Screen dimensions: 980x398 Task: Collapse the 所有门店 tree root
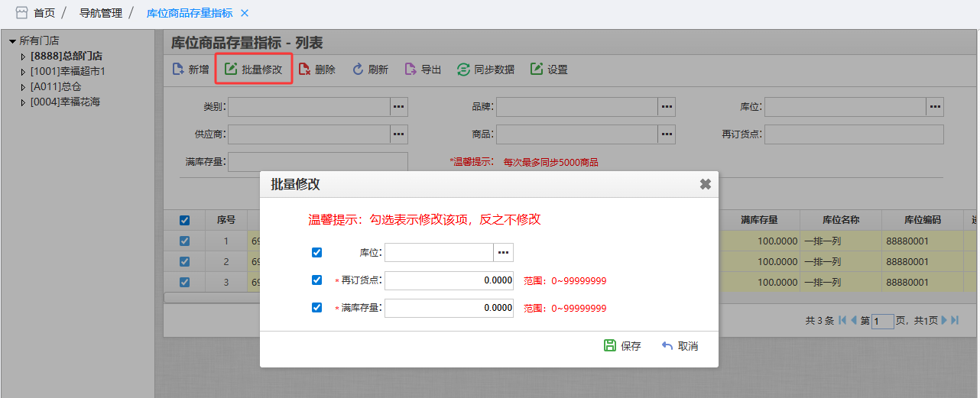12,41
